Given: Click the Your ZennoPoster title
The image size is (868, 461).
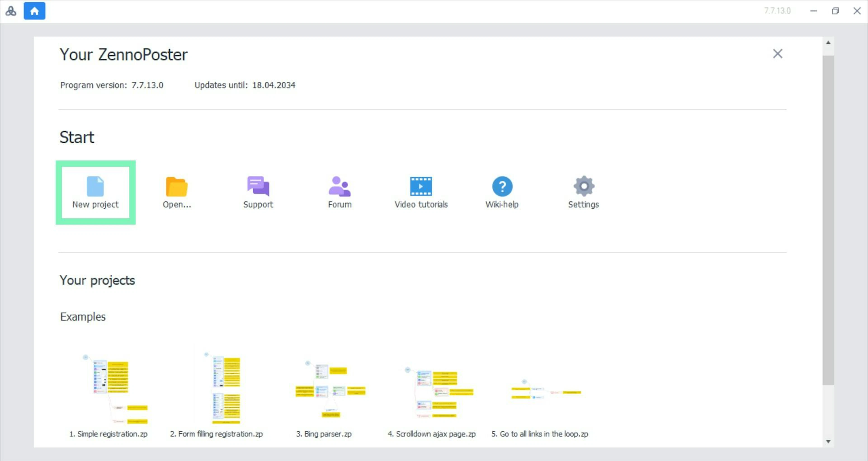Looking at the screenshot, I should 124,55.
